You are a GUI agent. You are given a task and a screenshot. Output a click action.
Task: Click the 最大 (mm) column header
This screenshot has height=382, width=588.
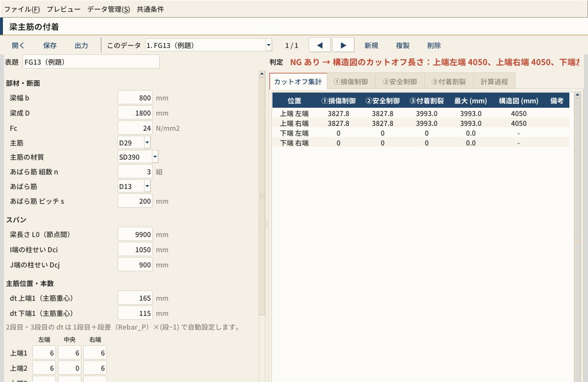(470, 100)
